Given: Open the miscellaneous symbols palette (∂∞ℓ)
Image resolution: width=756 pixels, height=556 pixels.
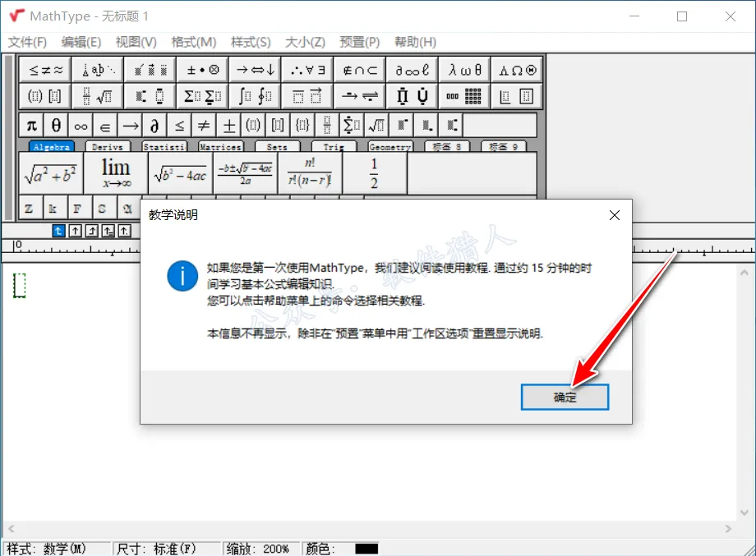Looking at the screenshot, I should click(x=413, y=70).
